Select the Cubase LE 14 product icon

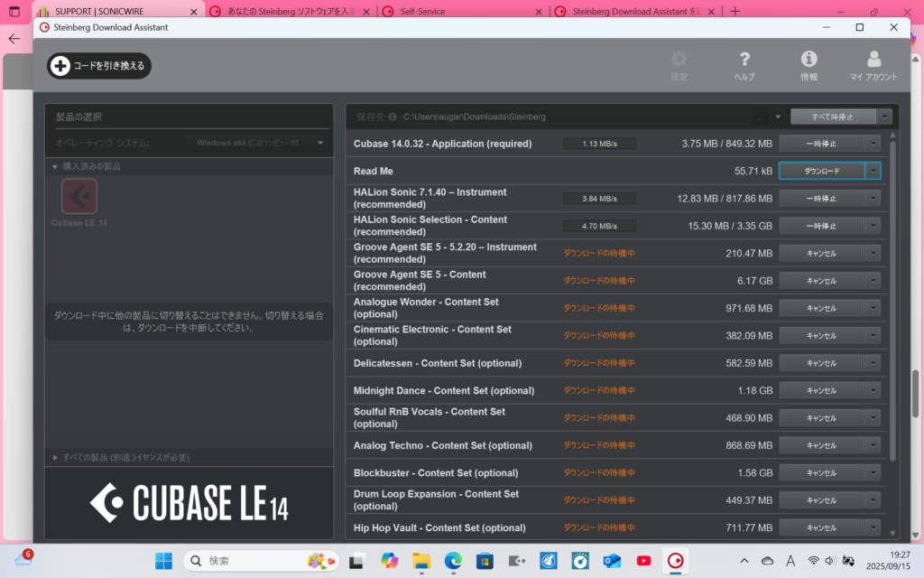[79, 197]
